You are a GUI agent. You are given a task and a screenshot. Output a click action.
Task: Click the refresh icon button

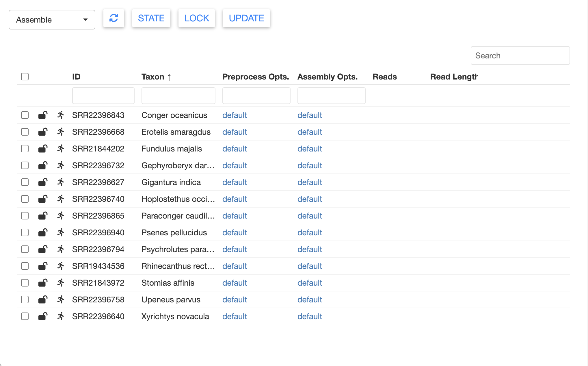[x=114, y=18]
